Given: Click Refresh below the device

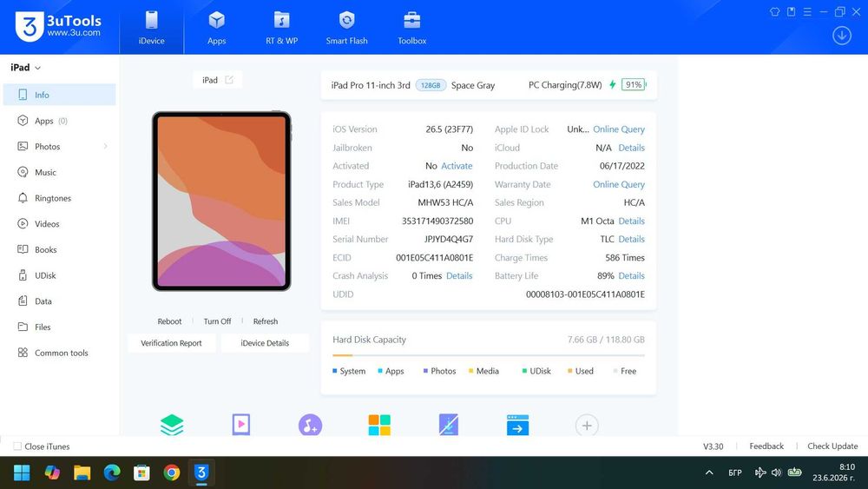Looking at the screenshot, I should coord(265,321).
